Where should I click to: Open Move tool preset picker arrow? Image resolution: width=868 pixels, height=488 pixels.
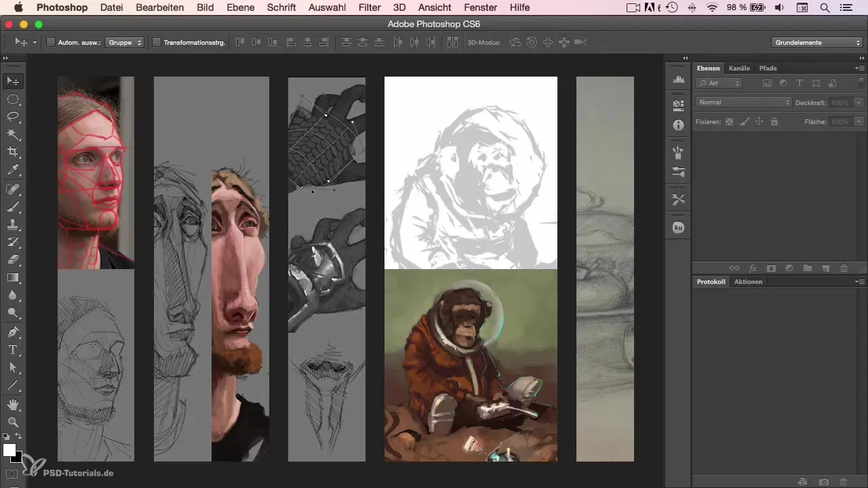(35, 42)
